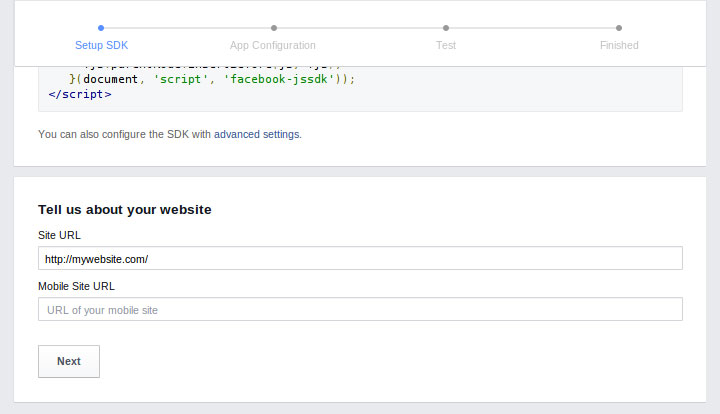The height and width of the screenshot is (414, 720).
Task: Click the 'Tell us about your website' heading
Action: (124, 210)
